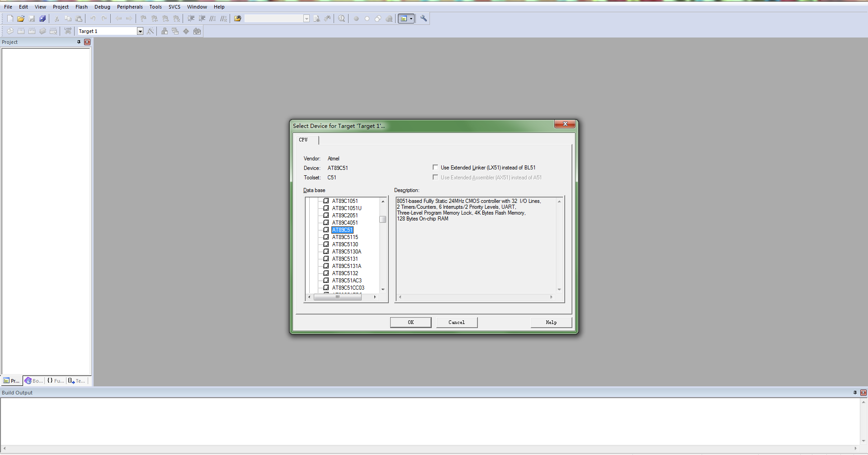Click the Uncomment selection icon
The height and width of the screenshot is (455, 868).
224,19
